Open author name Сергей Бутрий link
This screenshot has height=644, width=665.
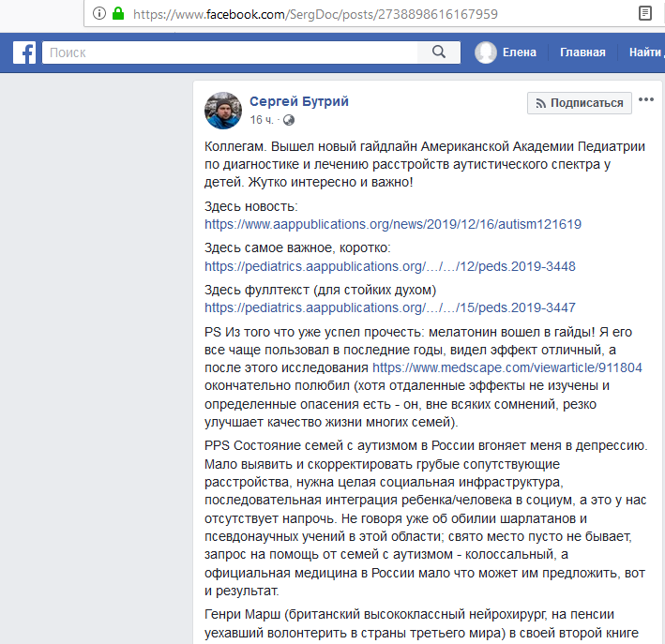(x=299, y=101)
